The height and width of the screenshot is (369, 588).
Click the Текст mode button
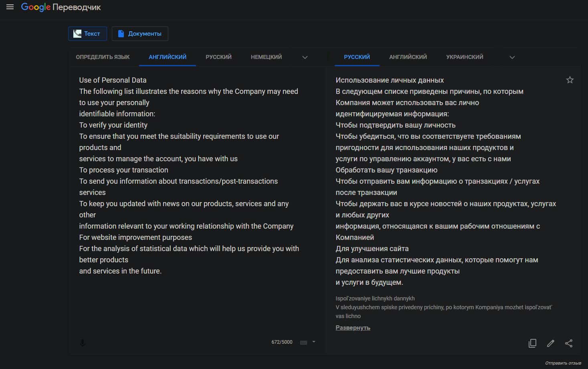(x=87, y=34)
